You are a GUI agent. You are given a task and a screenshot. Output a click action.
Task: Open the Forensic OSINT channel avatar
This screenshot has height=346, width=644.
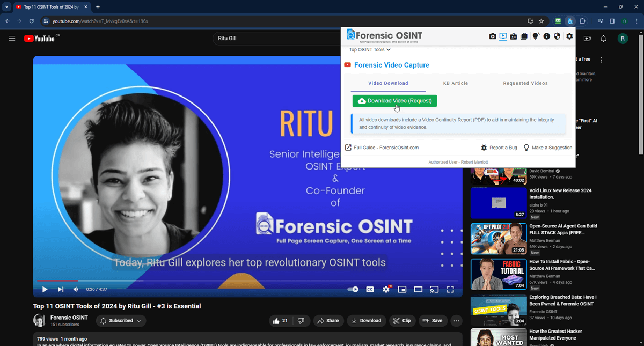[x=39, y=320]
